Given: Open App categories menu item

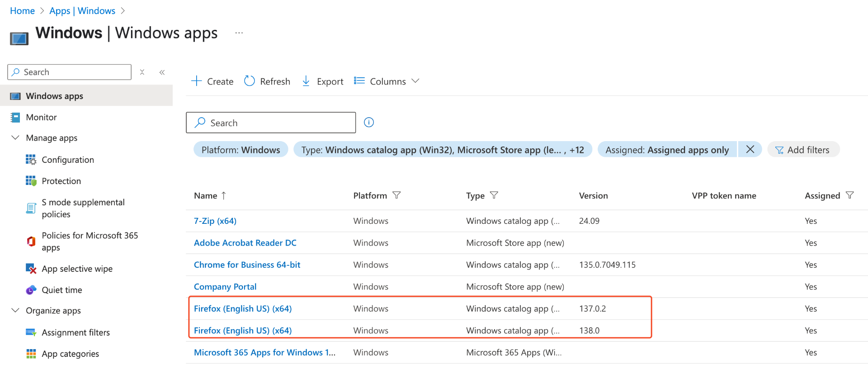Looking at the screenshot, I should [x=70, y=354].
